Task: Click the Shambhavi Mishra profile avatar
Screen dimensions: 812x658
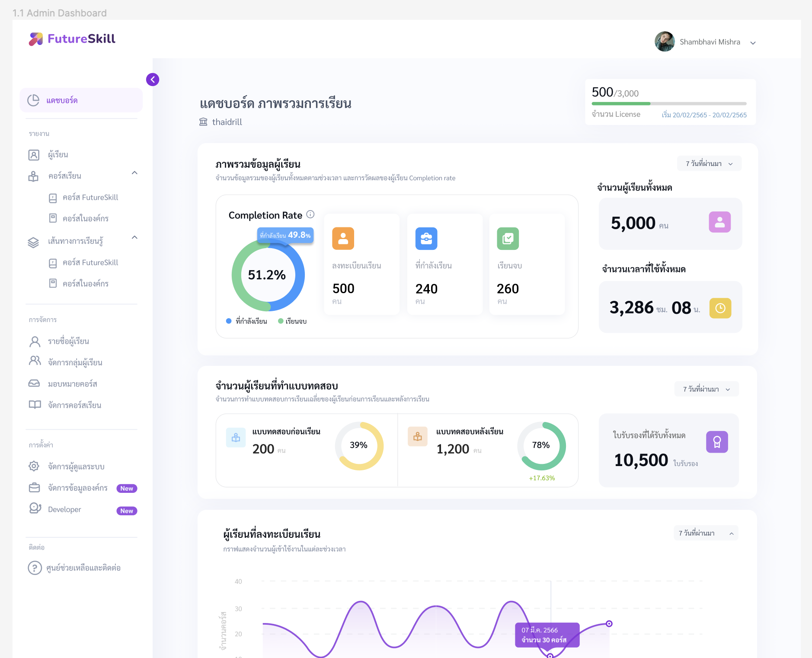Action: [665, 42]
